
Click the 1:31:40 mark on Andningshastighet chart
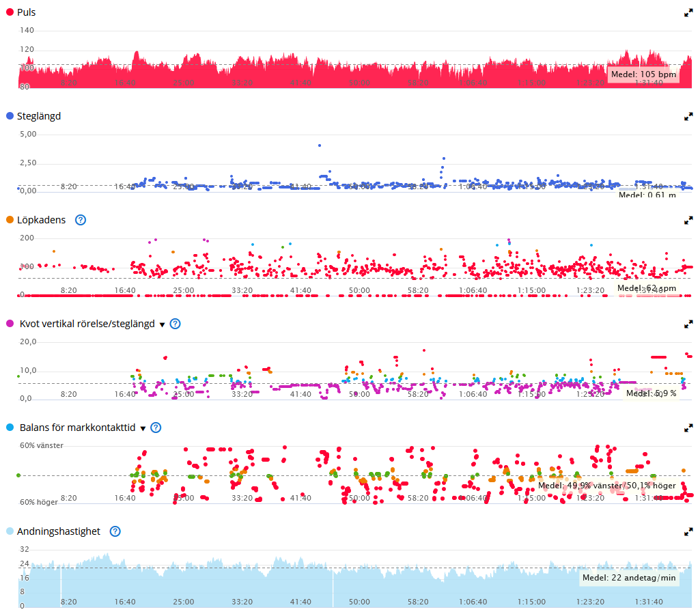pos(649,602)
